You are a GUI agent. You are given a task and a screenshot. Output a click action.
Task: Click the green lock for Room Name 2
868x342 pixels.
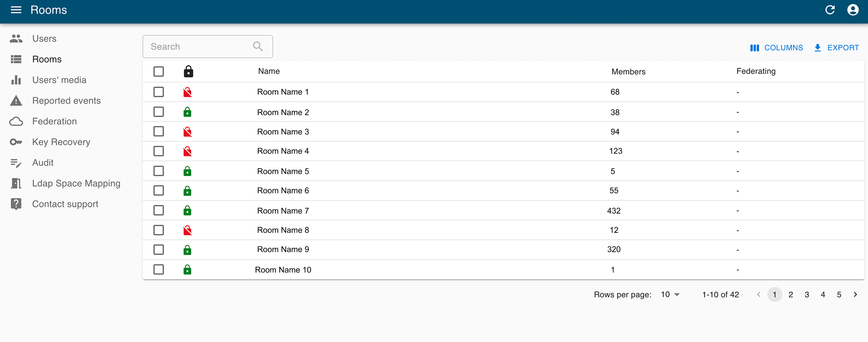point(187,112)
